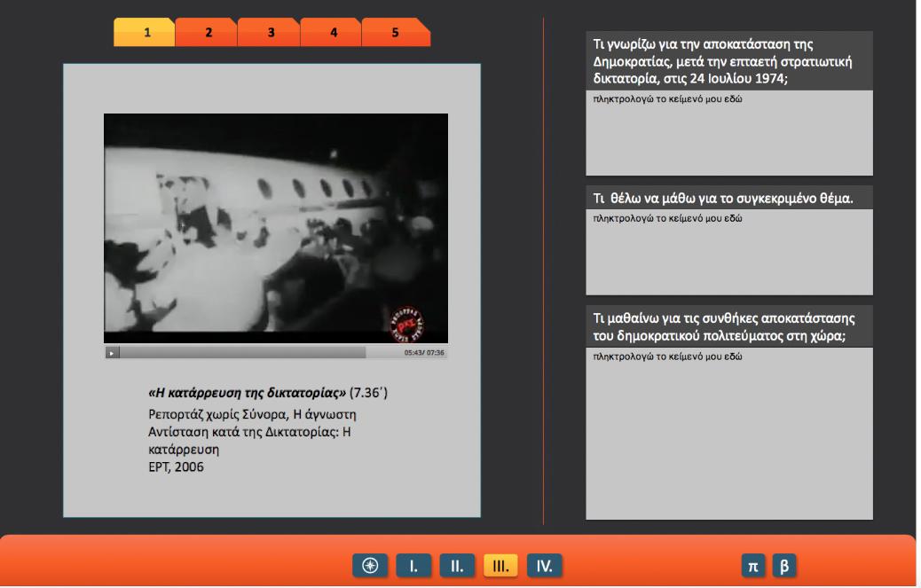Click the heading mentioning '24 Ιουλίου 1974'
921x588 pixels.
click(x=729, y=61)
